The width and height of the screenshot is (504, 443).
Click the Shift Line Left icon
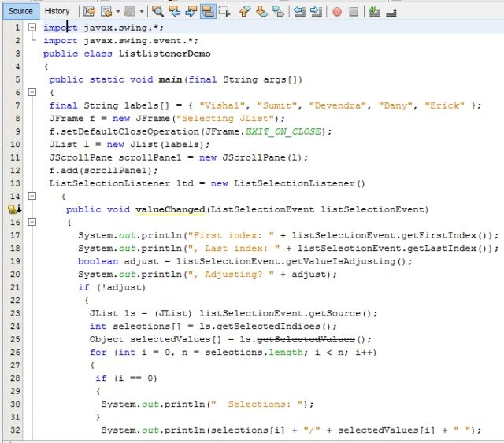299,12
